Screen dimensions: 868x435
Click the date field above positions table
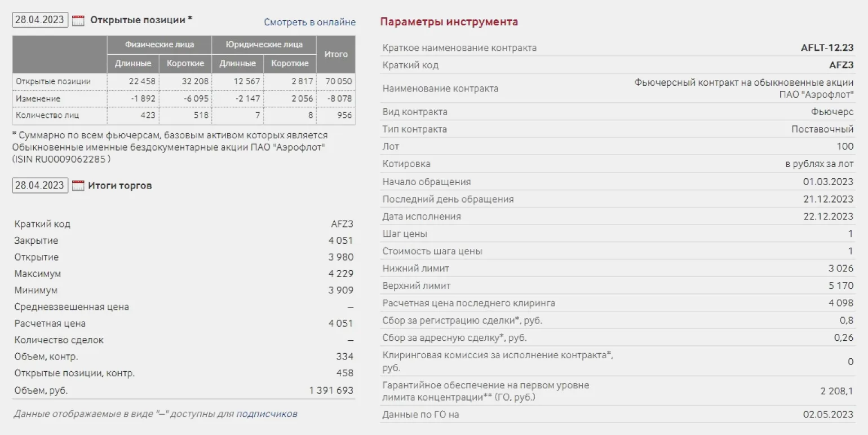pyautogui.click(x=40, y=20)
